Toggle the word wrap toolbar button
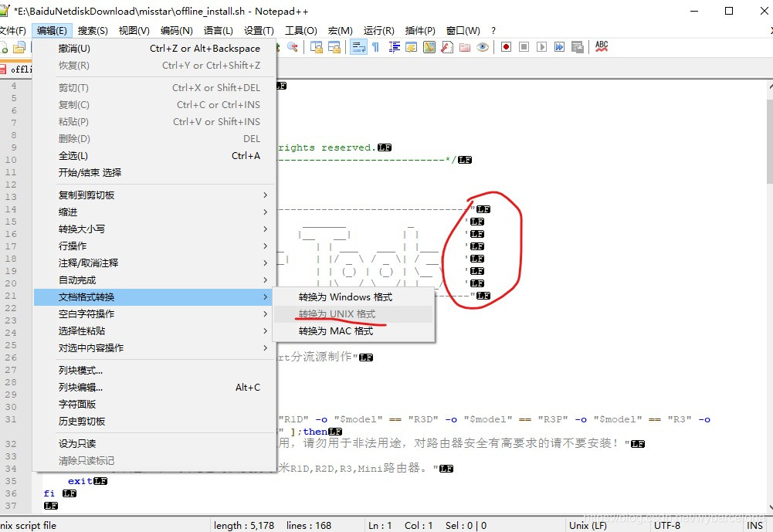The image size is (773, 532). coord(358,47)
